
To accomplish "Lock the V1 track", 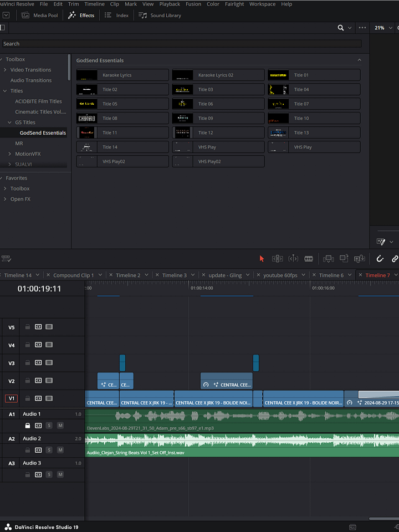I will [x=28, y=398].
